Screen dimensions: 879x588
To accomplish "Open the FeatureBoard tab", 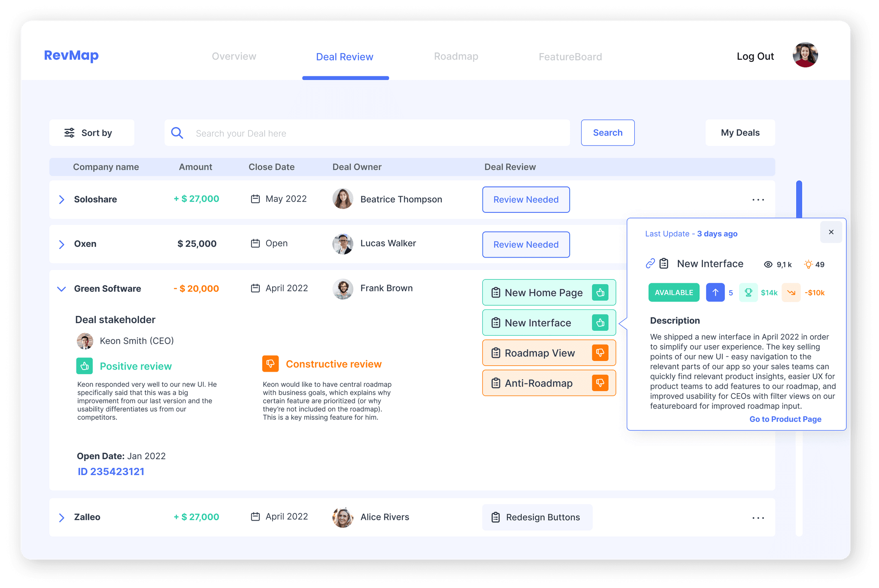I will (570, 57).
